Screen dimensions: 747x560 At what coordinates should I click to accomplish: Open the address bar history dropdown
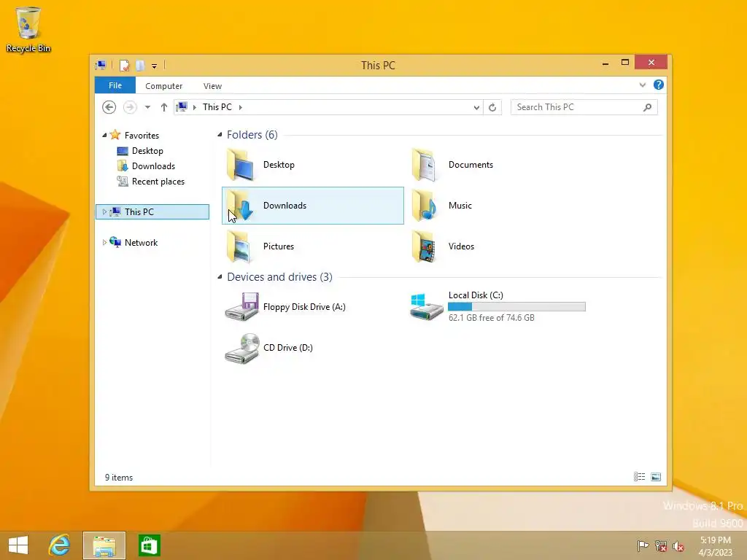point(476,108)
